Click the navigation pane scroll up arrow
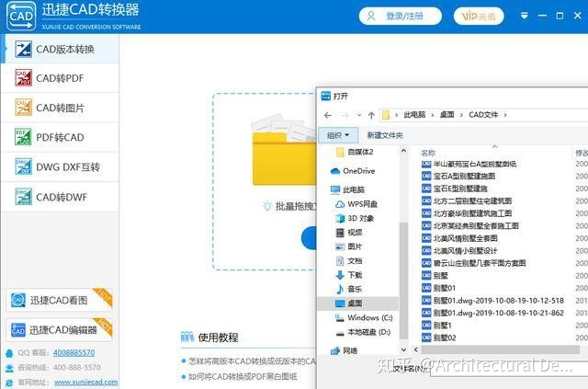 point(403,151)
